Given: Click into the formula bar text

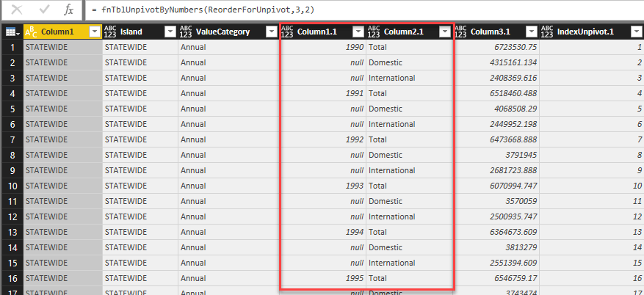Looking at the screenshot, I should (x=203, y=9).
